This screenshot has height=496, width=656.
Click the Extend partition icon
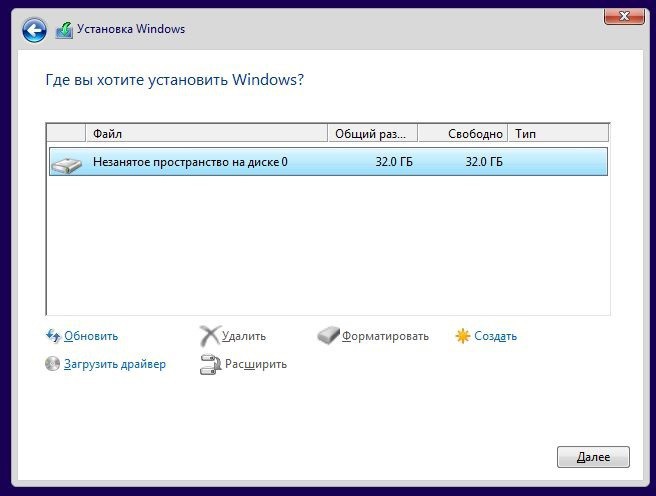pos(210,364)
